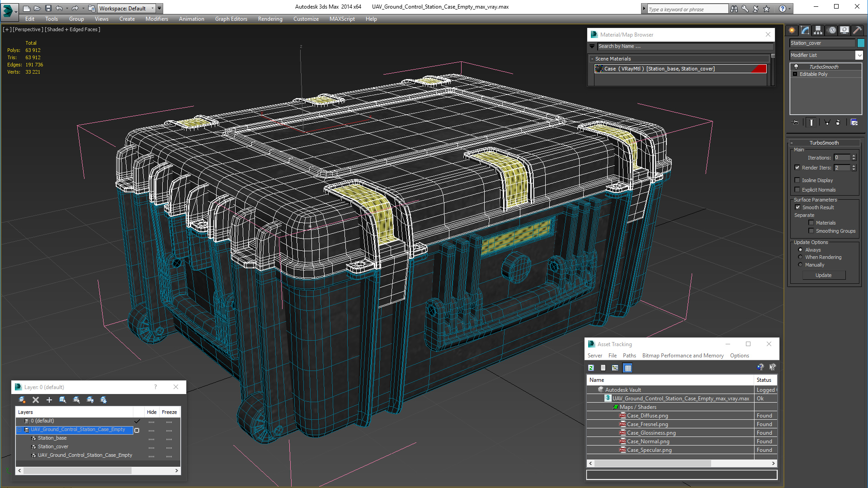Image resolution: width=868 pixels, height=488 pixels.
Task: Increase the Iterations spinner value
Action: point(854,156)
